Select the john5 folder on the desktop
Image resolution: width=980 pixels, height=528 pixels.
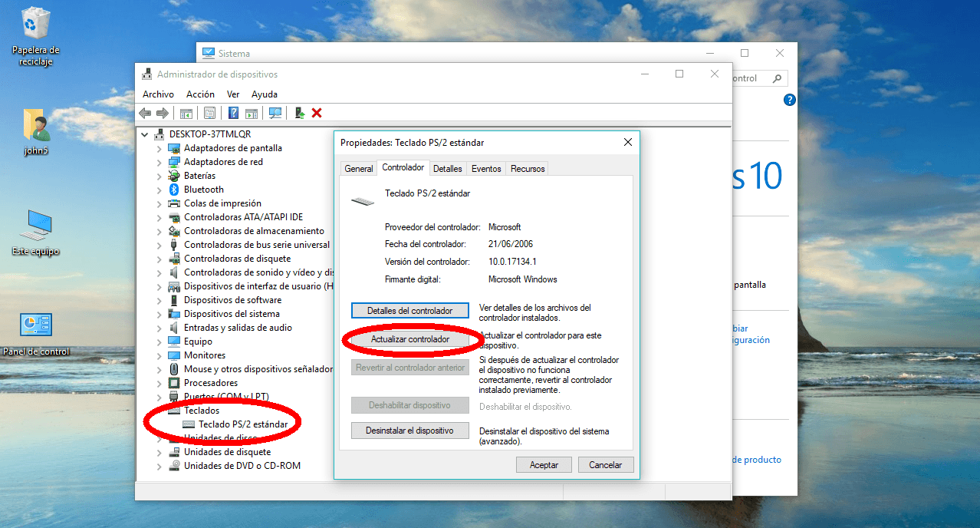36,125
